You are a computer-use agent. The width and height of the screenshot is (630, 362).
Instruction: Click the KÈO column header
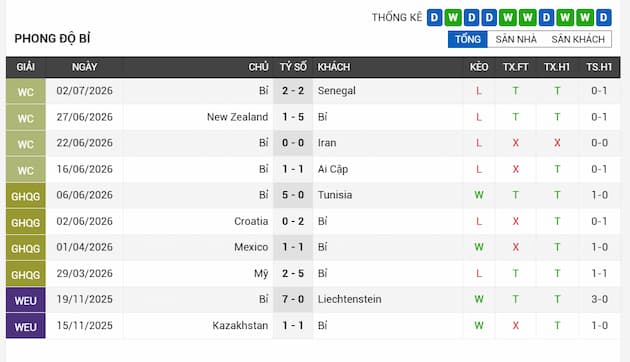click(479, 67)
